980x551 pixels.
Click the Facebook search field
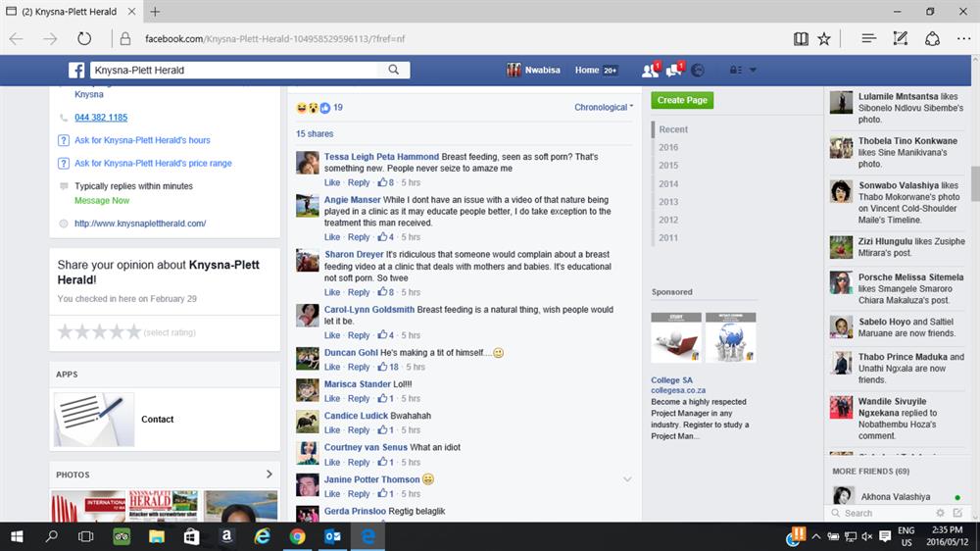click(234, 70)
